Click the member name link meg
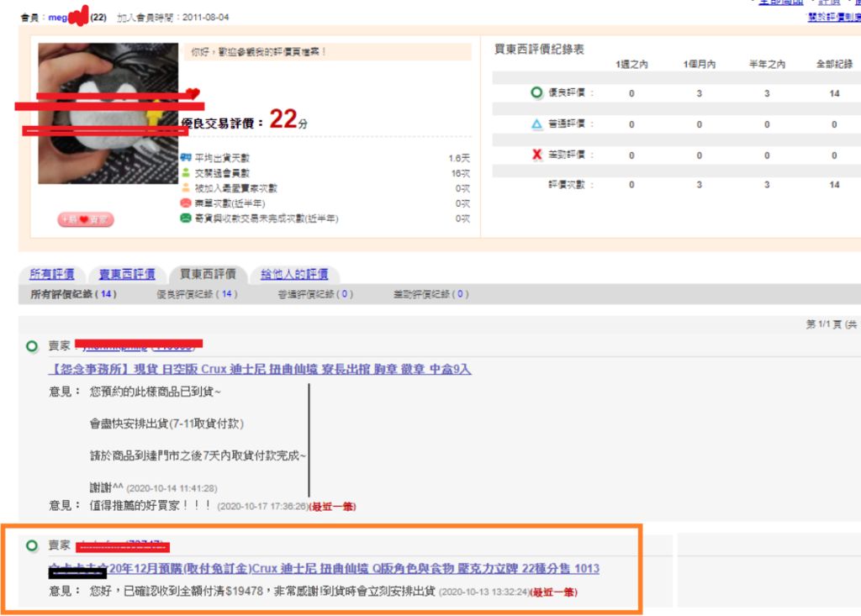 coord(58,18)
